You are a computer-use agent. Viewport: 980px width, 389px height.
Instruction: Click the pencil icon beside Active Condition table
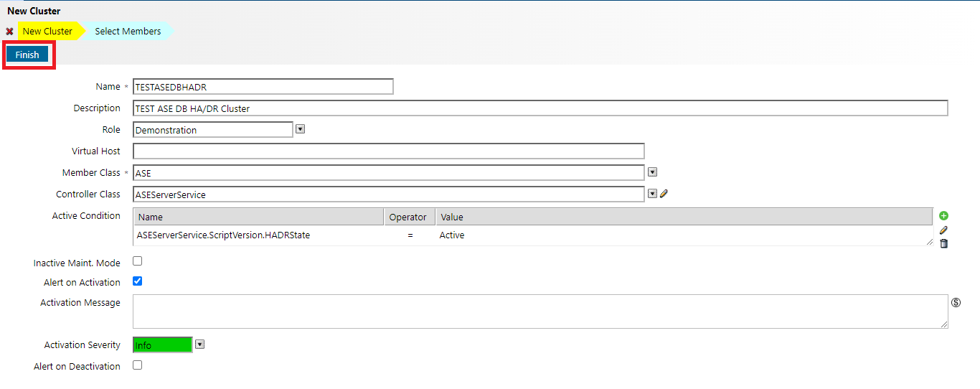point(943,230)
